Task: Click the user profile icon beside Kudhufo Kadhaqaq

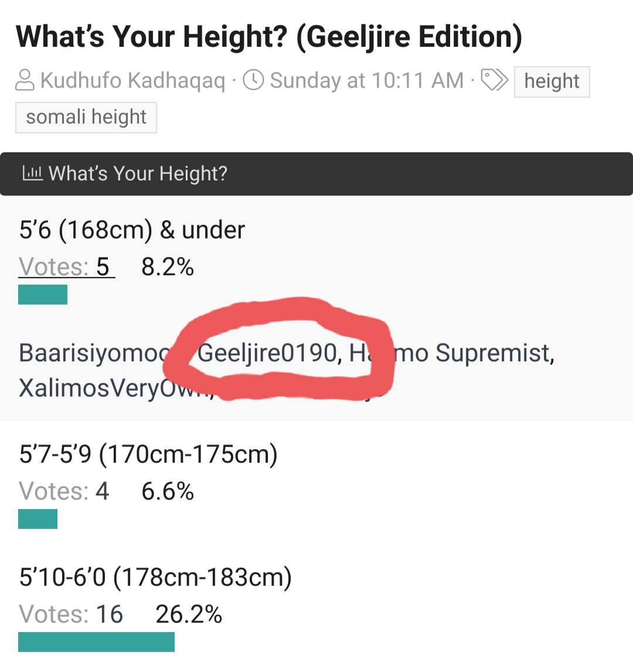Action: point(25,80)
